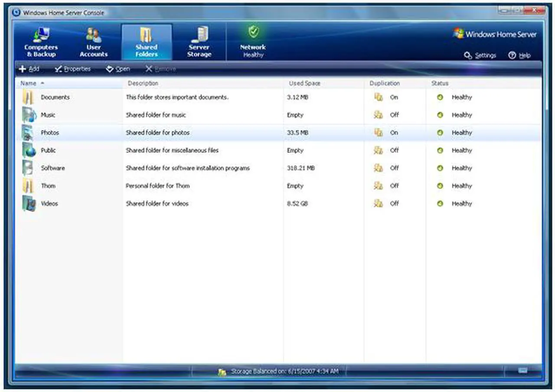Click the Windows Home Server logo
Viewport: 555px width, 392px height.
point(495,34)
